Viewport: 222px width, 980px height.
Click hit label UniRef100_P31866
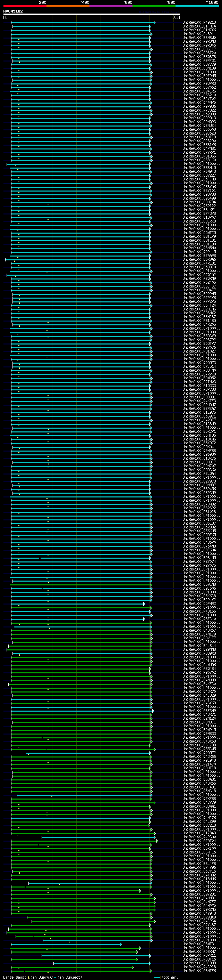[199, 156]
